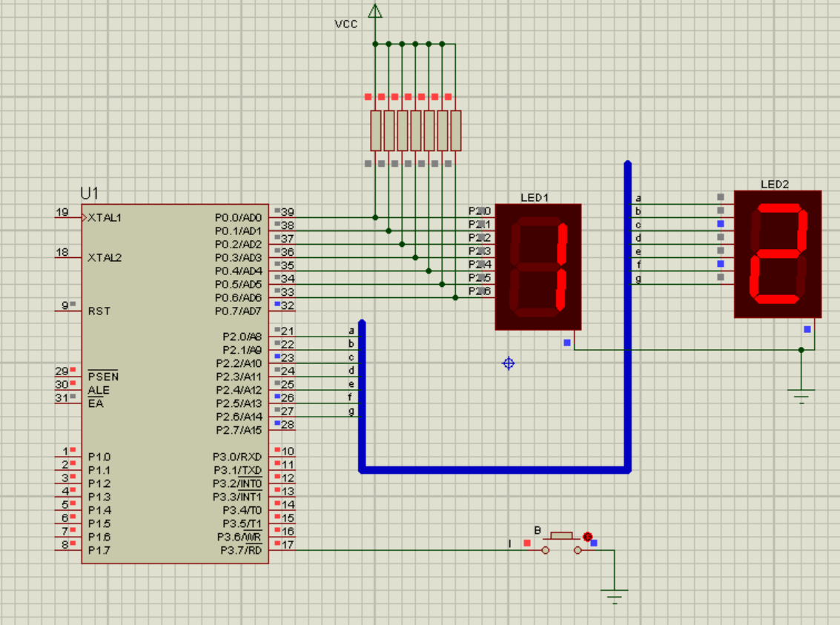Screen dimensions: 840x625
Task: Click pin number 17 on U1
Action: 288,545
